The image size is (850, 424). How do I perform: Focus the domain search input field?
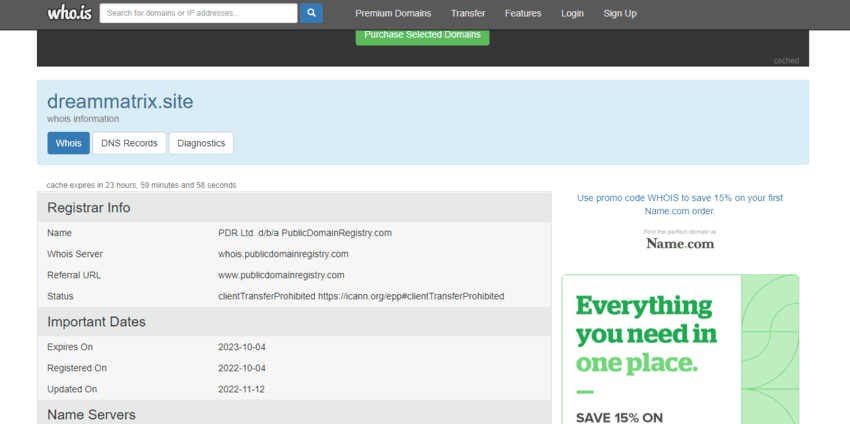coord(199,13)
